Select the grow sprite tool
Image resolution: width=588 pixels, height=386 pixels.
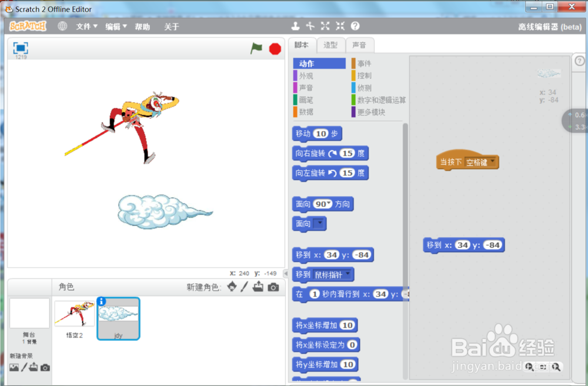tap(325, 26)
